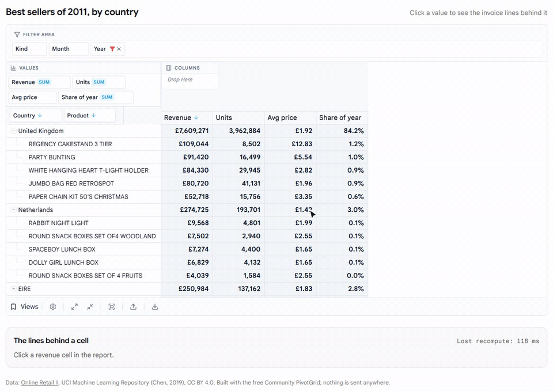The height and width of the screenshot is (392, 553).
Task: Select WHITE HANGING HEART T-LIGHT HOLDER row
Action: click(x=89, y=170)
